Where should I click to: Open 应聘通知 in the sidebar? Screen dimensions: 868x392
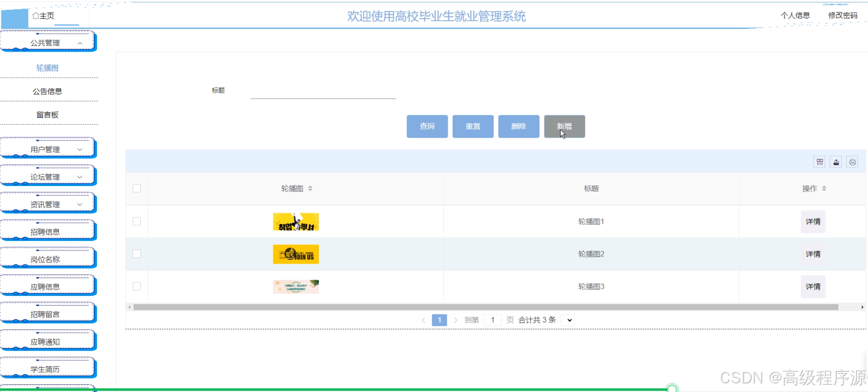pos(48,341)
